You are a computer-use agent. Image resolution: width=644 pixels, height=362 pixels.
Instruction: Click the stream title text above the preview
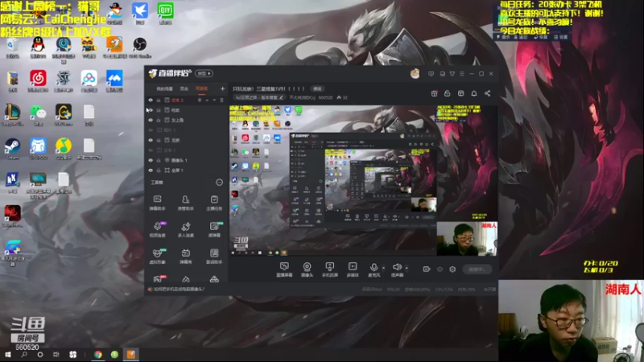tap(269, 88)
